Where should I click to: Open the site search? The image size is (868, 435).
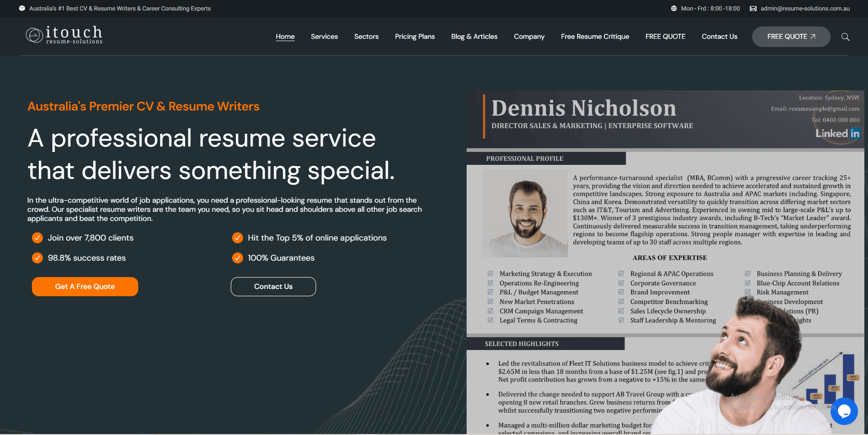[x=845, y=37]
